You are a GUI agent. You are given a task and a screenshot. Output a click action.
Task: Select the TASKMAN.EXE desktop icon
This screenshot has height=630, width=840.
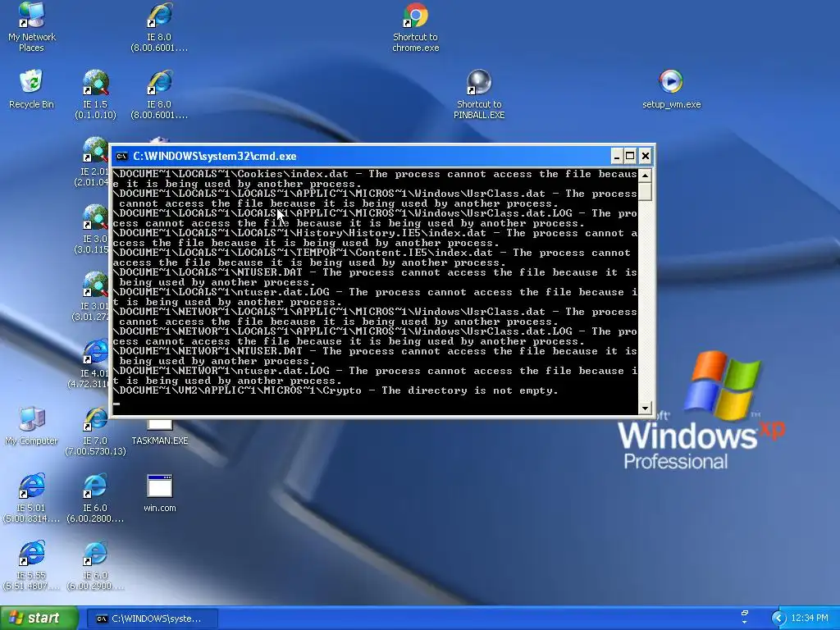160,431
